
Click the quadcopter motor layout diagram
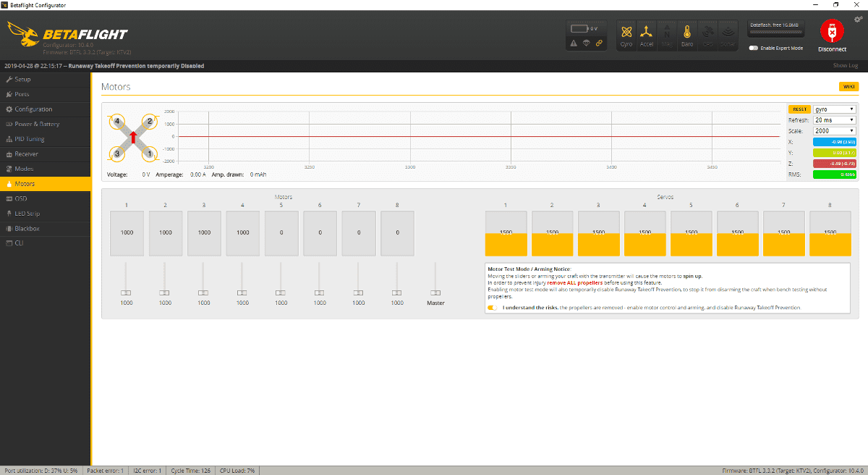pyautogui.click(x=133, y=137)
